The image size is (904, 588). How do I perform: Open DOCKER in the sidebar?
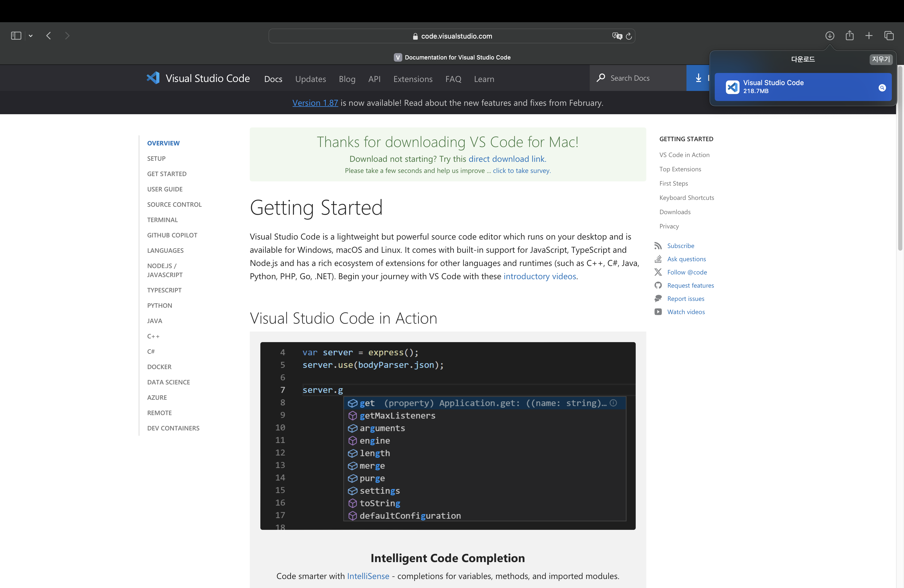pyautogui.click(x=159, y=367)
